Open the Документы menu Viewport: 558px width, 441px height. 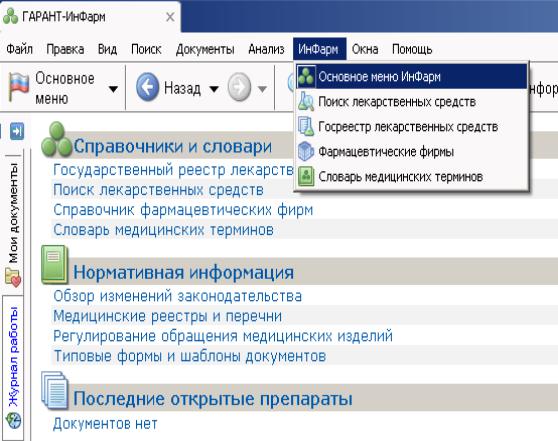pos(205,49)
